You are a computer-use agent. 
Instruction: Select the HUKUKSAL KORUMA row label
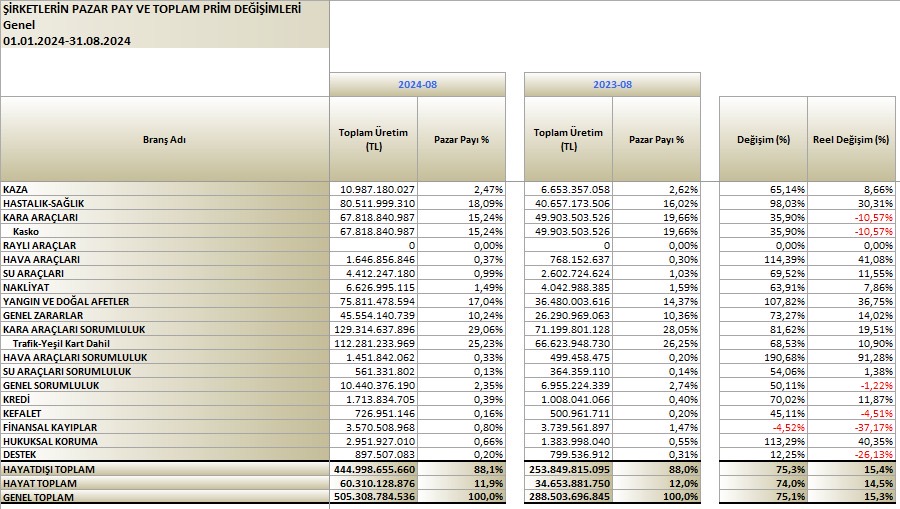coord(51,441)
